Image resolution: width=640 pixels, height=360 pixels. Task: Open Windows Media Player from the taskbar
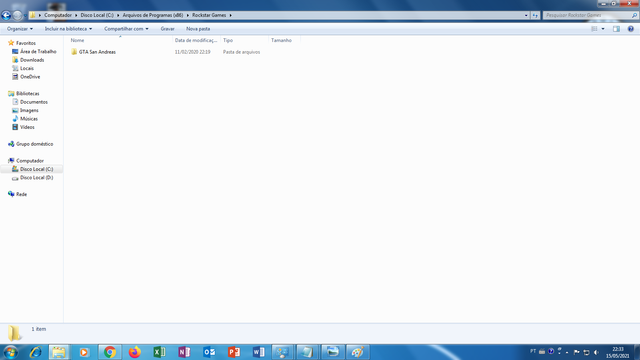[84, 352]
